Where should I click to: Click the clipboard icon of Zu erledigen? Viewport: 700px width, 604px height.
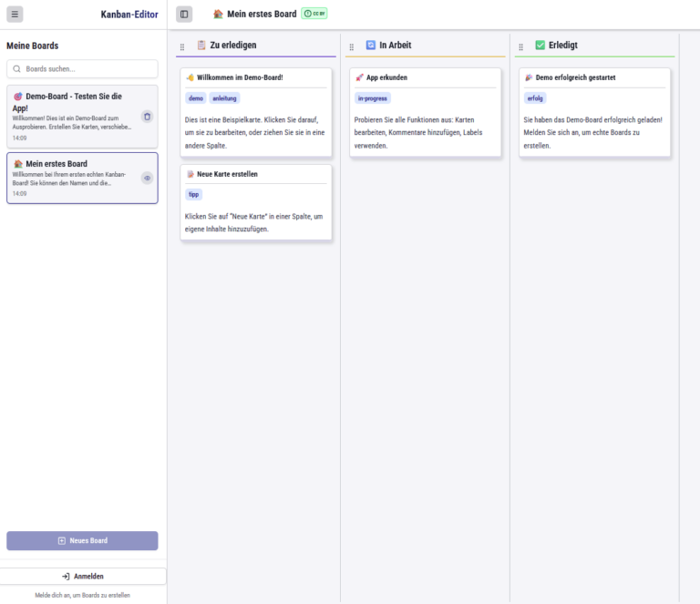pos(201,45)
